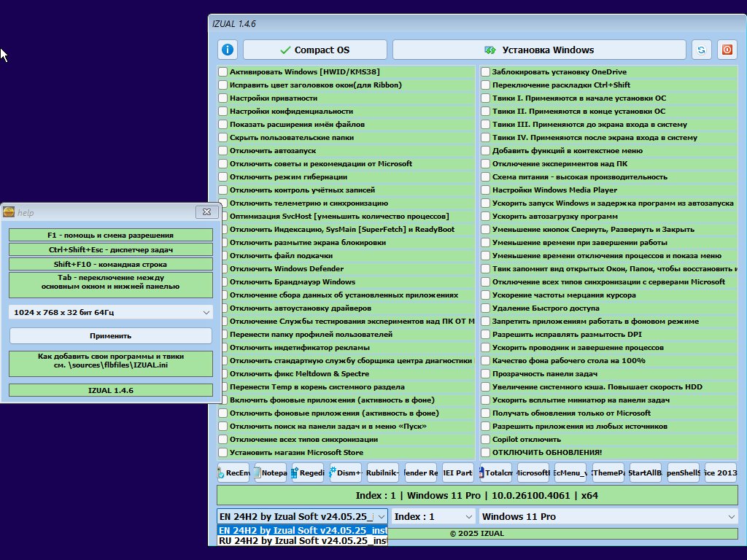
Task: Launch Totalcmd from bottom toolbar
Action: click(x=496, y=472)
